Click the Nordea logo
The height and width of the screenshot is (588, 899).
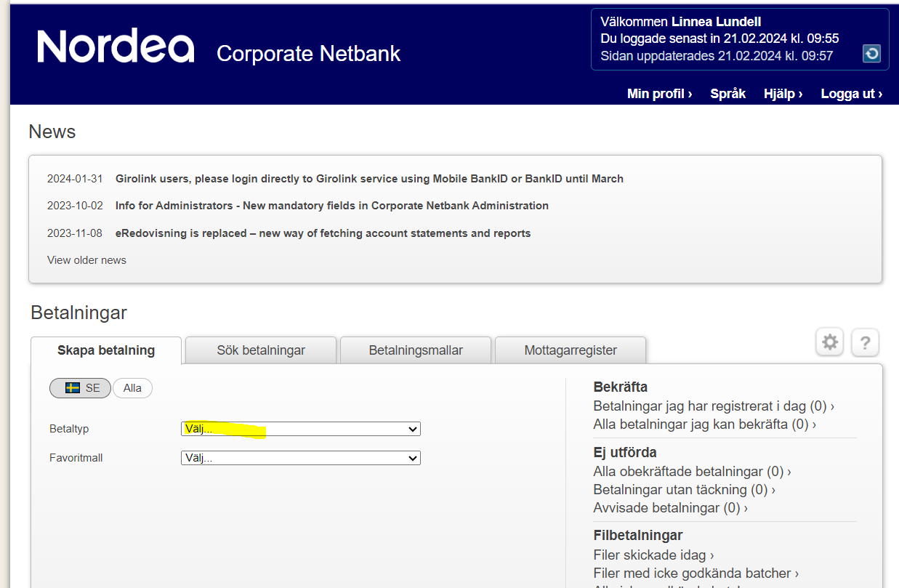pos(116,47)
